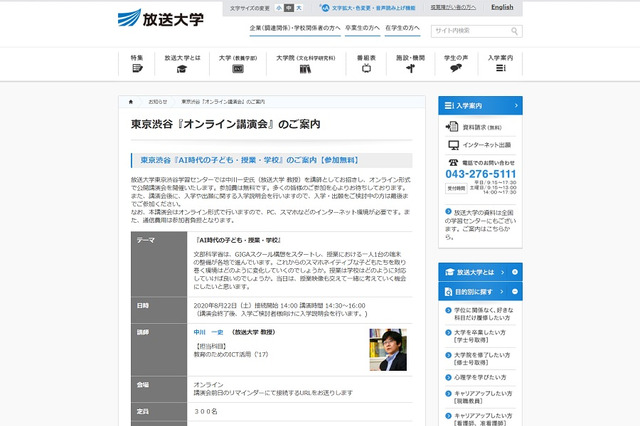This screenshot has height=426, width=640.
Task: Select small font size 小
Action: click(x=279, y=8)
